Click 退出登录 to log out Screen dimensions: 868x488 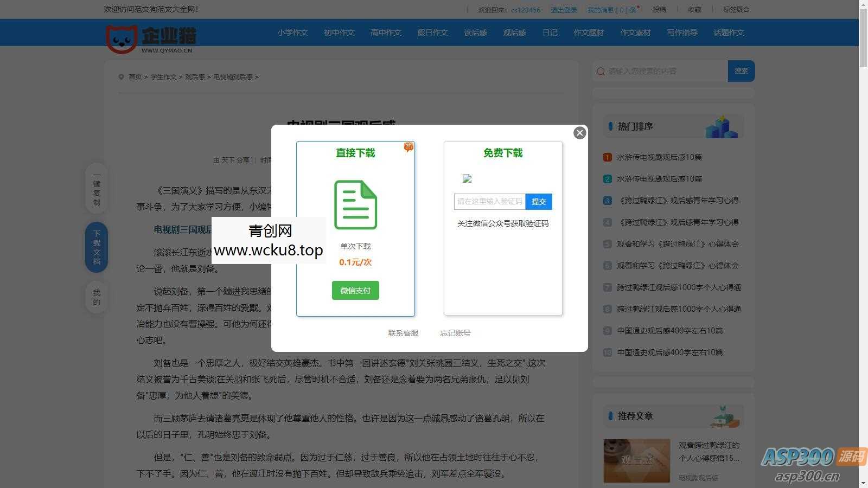[x=564, y=9]
